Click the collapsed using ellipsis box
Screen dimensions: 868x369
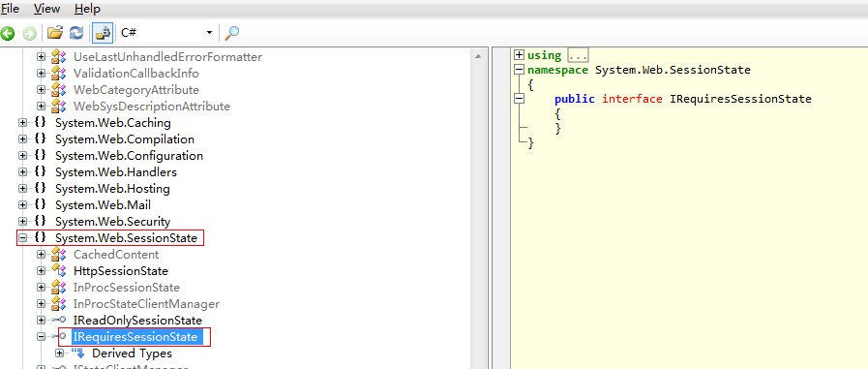pyautogui.click(x=578, y=55)
